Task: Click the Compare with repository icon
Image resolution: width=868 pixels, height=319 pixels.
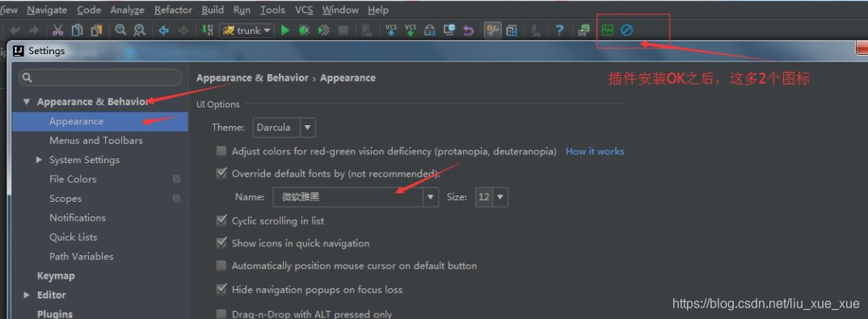Action: click(430, 31)
